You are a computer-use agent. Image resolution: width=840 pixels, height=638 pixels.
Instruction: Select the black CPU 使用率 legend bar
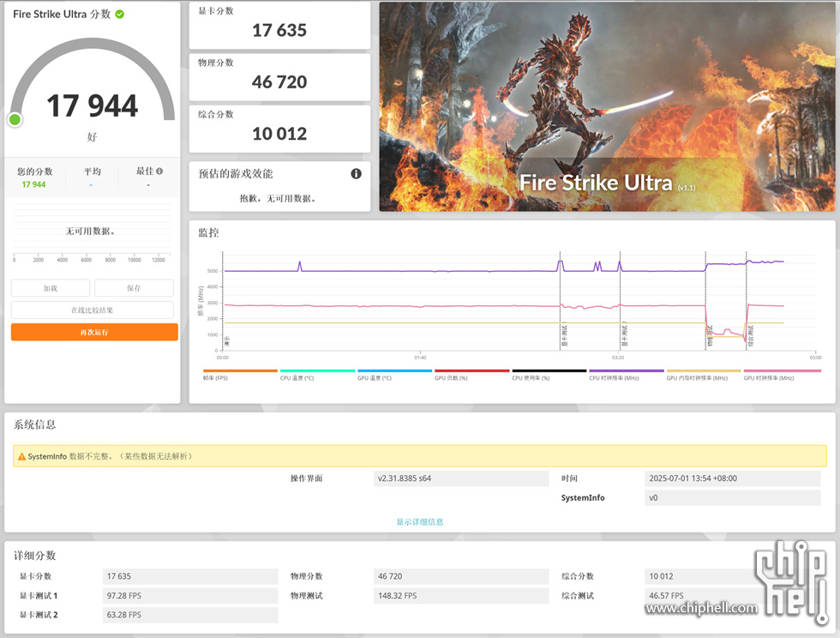(x=549, y=370)
